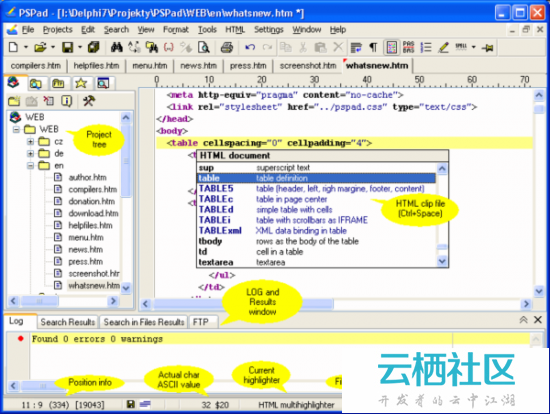Select the file explorer panel tab icon

pos(35,84)
